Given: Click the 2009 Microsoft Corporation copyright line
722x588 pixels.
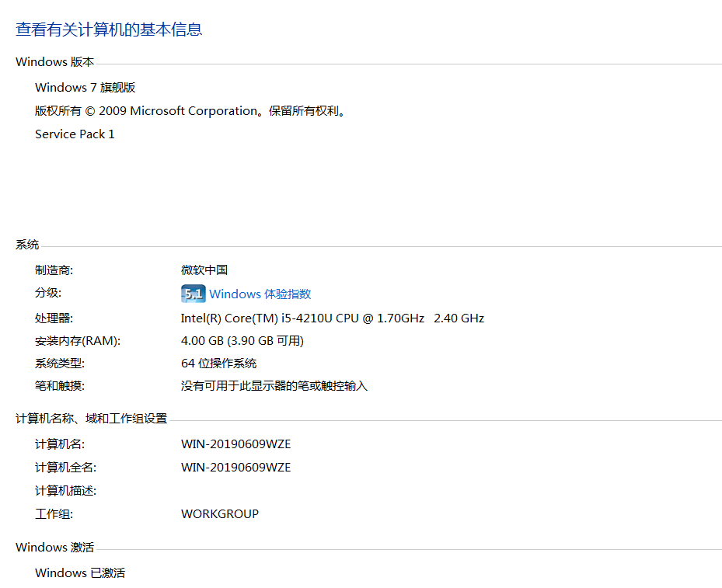Looking at the screenshot, I should pyautogui.click(x=190, y=111).
